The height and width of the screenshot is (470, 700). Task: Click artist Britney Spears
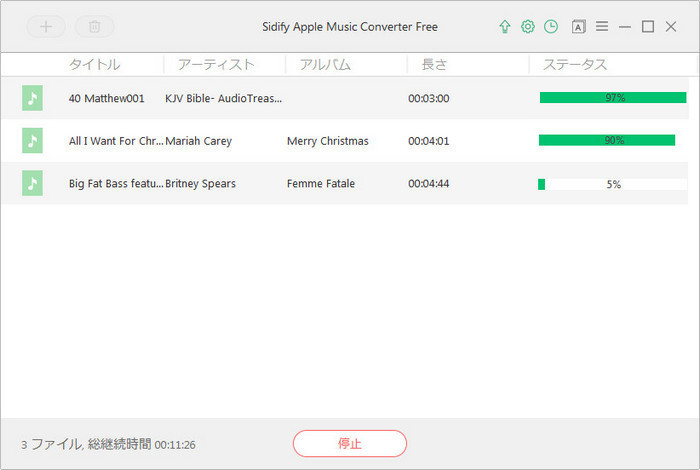[200, 183]
